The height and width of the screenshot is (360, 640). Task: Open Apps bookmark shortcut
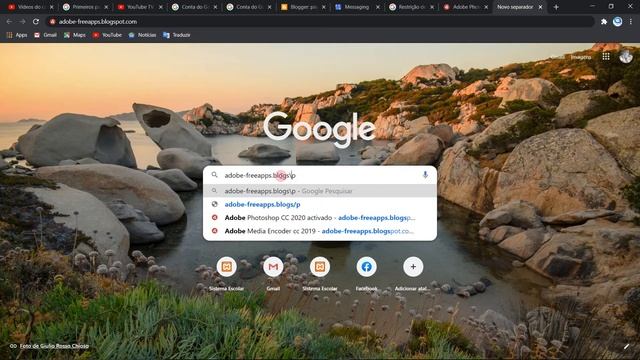(x=17, y=35)
